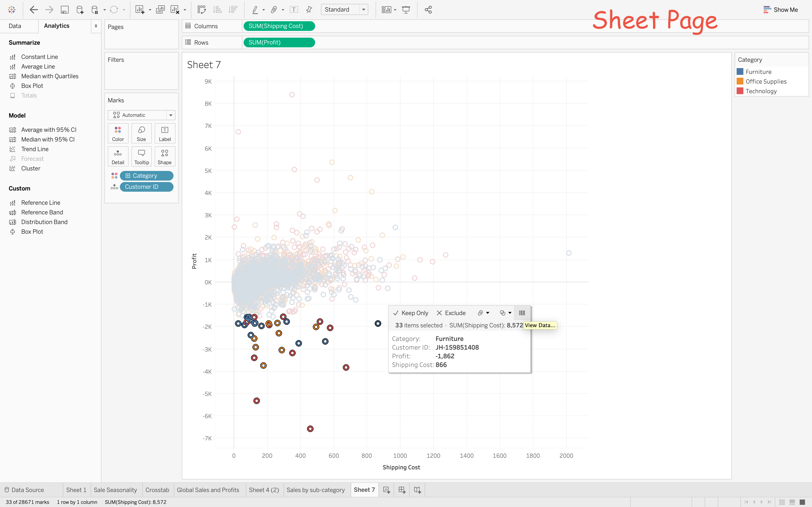Click the Presentation Mode icon
Screen dimensions: 812x507
tap(406, 10)
